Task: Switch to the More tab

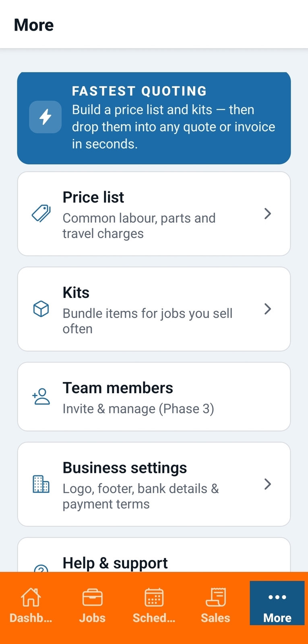Action: tap(277, 603)
